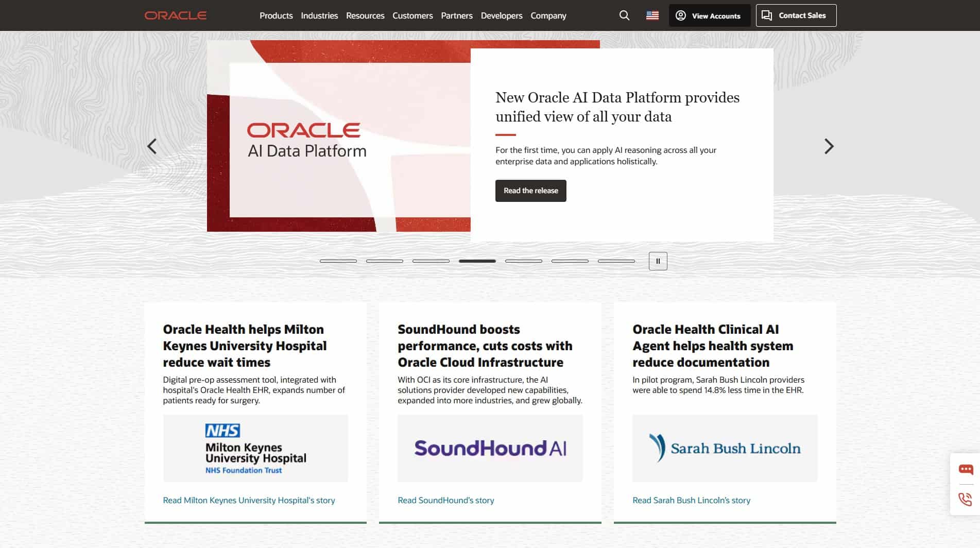The image size is (980, 548).
Task: Advance carousel with the right arrow
Action: [x=828, y=146]
